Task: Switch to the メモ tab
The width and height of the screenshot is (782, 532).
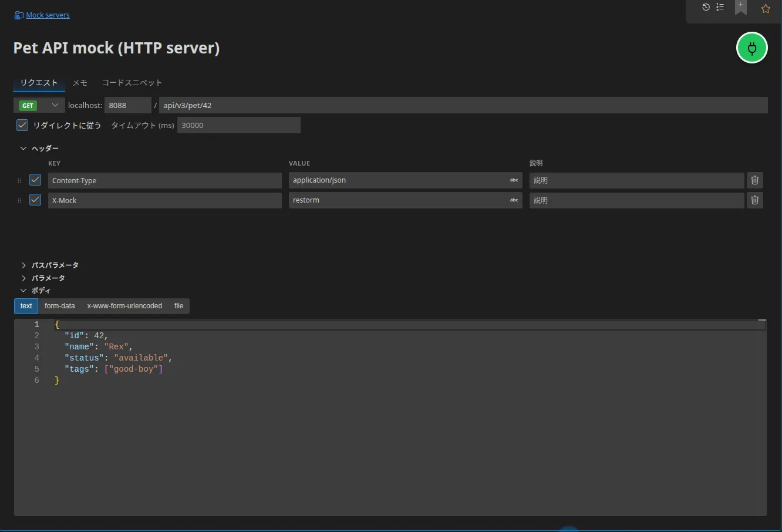Action: pyautogui.click(x=80, y=83)
